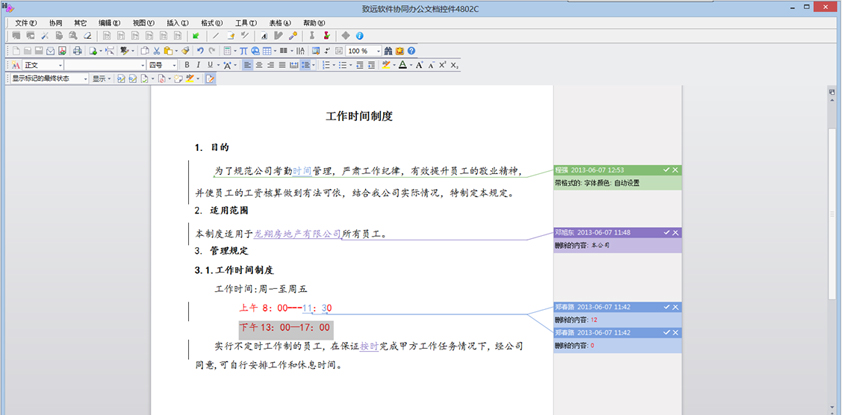
Task: Click the blue info circle icon
Action: coord(360,35)
